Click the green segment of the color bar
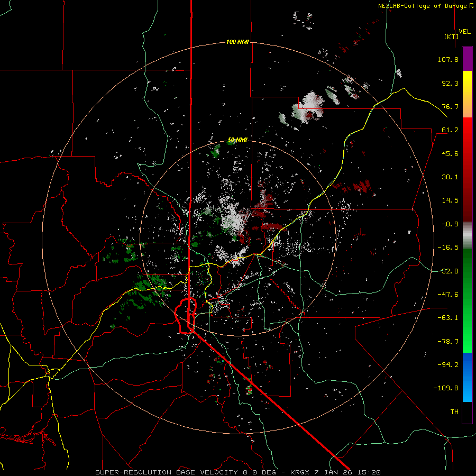The height and width of the screenshot is (476, 476). (467, 300)
